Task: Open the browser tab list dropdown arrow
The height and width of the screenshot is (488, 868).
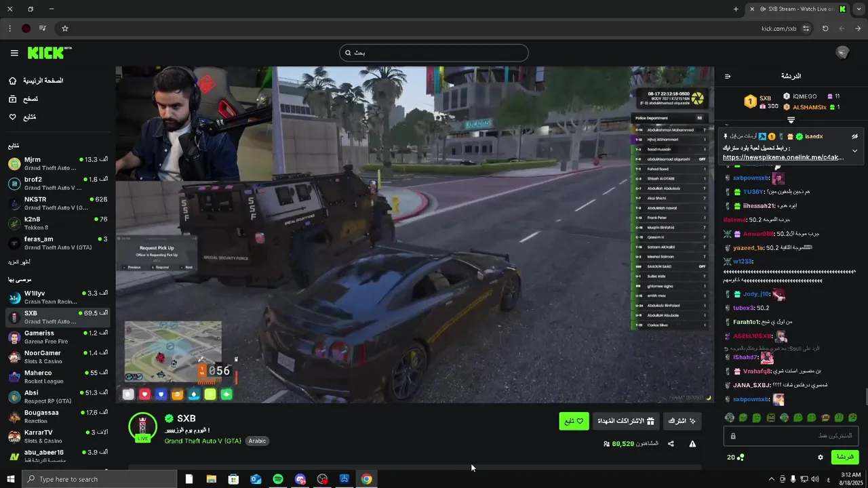Action: click(859, 9)
